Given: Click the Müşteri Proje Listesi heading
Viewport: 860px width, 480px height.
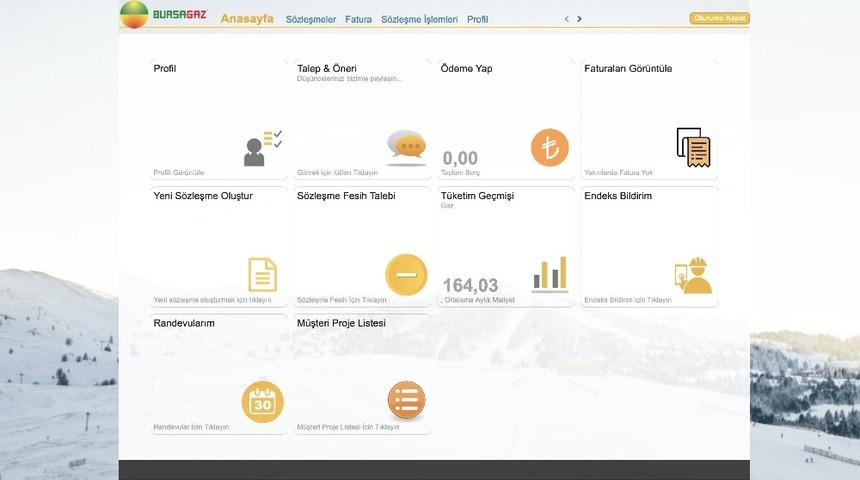Looking at the screenshot, I should pos(341,323).
